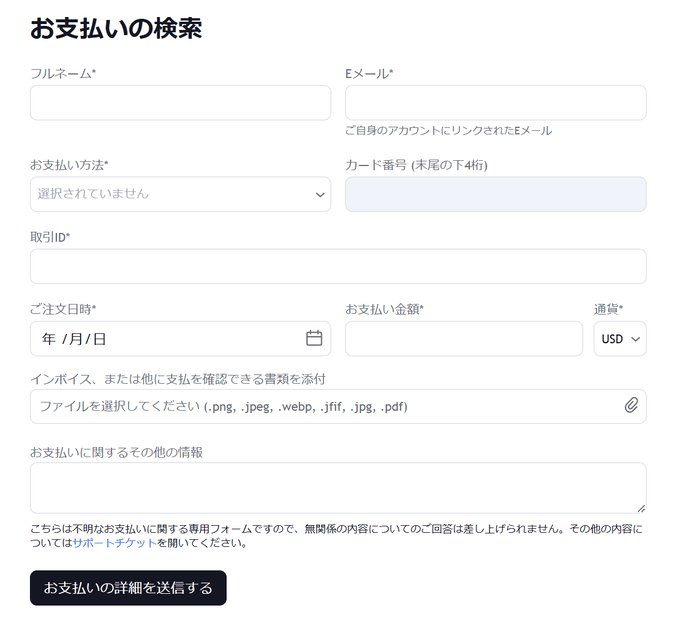The height and width of the screenshot is (622, 680).
Task: Click the お支払いの検索 heading
Action: 116,29
